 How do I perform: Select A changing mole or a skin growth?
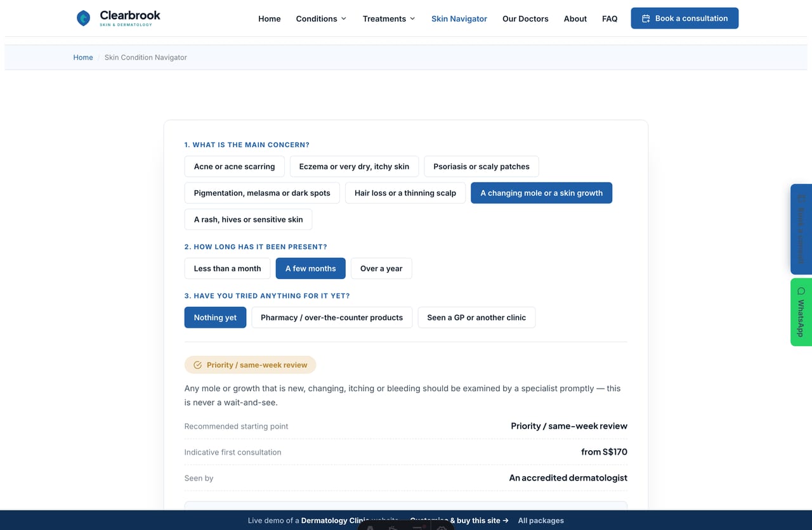542,193
